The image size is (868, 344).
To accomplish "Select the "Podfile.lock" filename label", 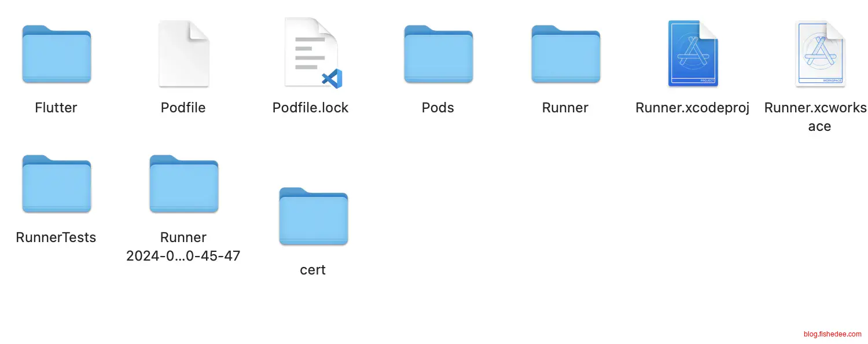I will [311, 108].
